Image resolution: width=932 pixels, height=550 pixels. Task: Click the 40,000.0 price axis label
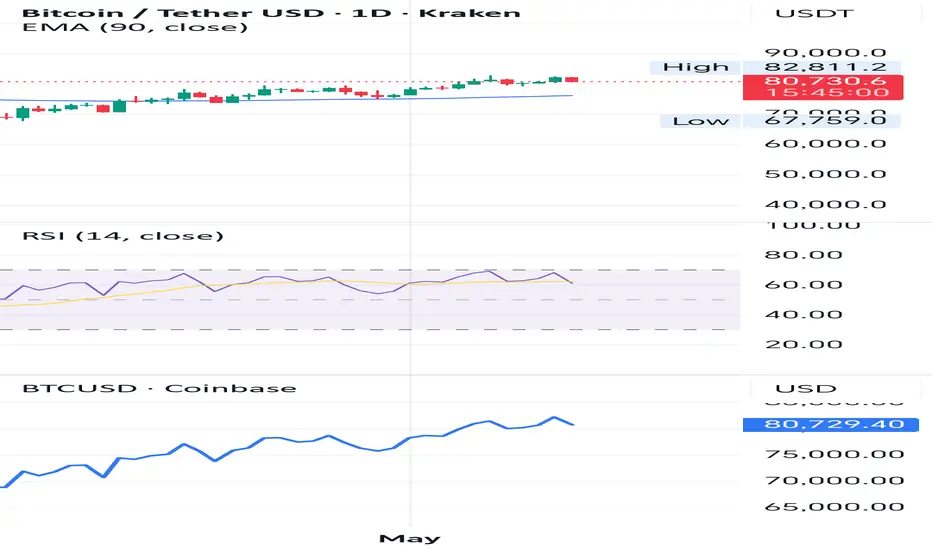tap(826, 205)
